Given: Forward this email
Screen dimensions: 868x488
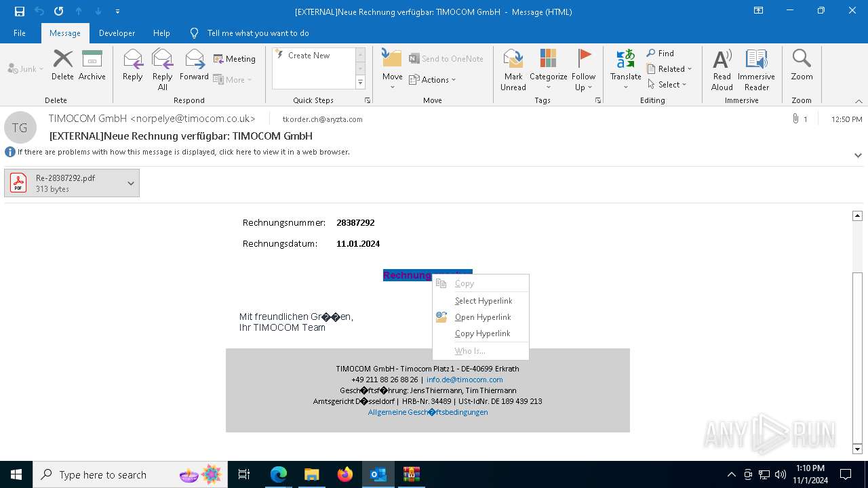Looking at the screenshot, I should [x=194, y=65].
